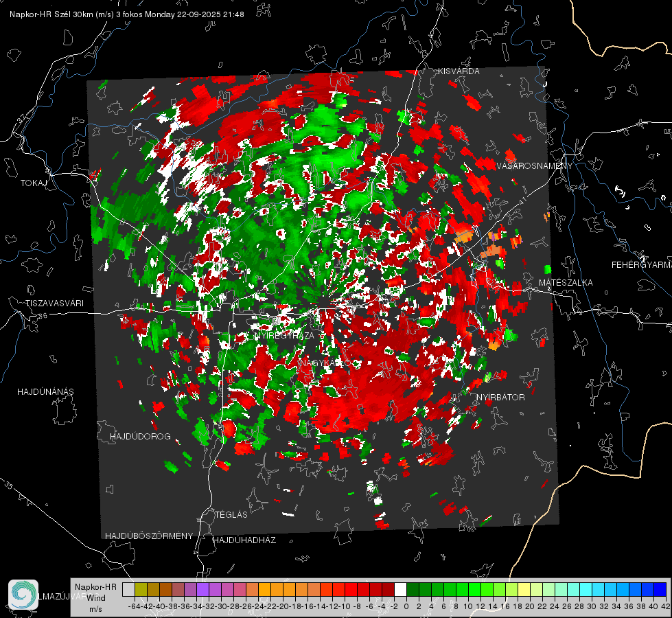Select the HAJDÚDOROG town label
The image size is (672, 618).
coord(140,436)
